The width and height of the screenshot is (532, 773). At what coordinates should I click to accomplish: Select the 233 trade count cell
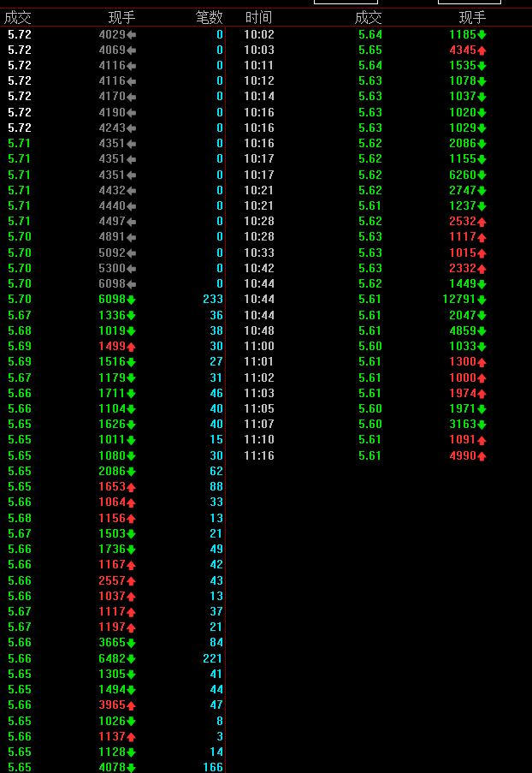coord(213,300)
